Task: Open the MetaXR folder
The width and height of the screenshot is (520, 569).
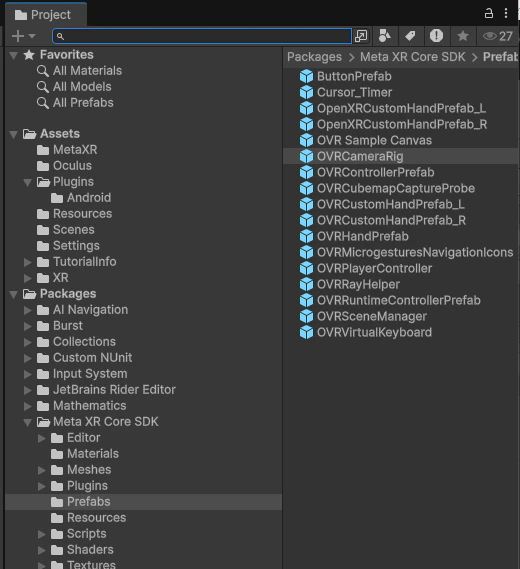Action: 67,150
